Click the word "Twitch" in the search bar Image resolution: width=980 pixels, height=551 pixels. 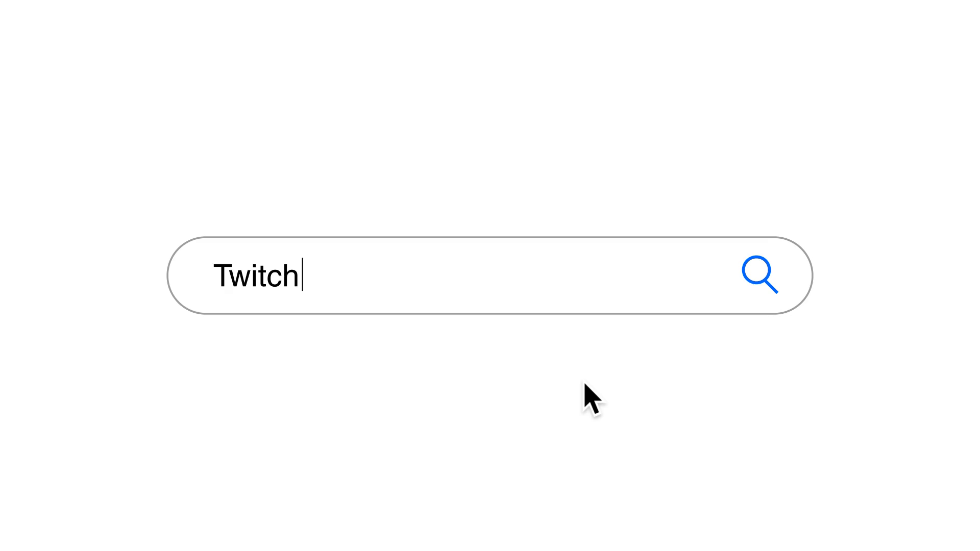point(256,275)
